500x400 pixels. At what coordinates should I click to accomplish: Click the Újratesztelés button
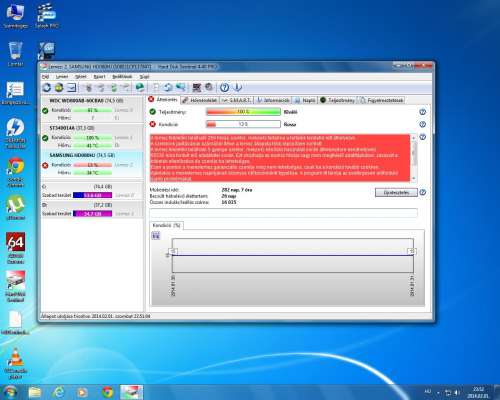[396, 192]
